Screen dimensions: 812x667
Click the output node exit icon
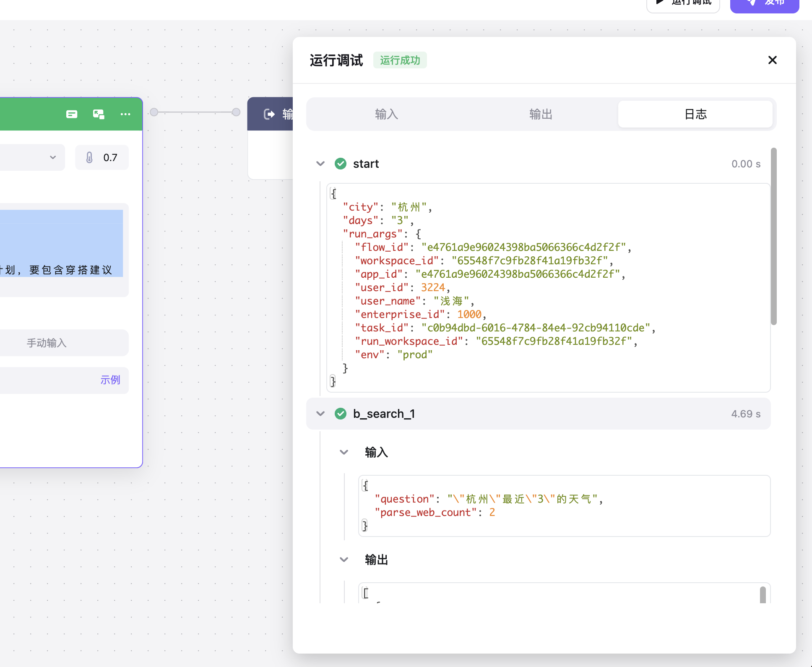[269, 114]
